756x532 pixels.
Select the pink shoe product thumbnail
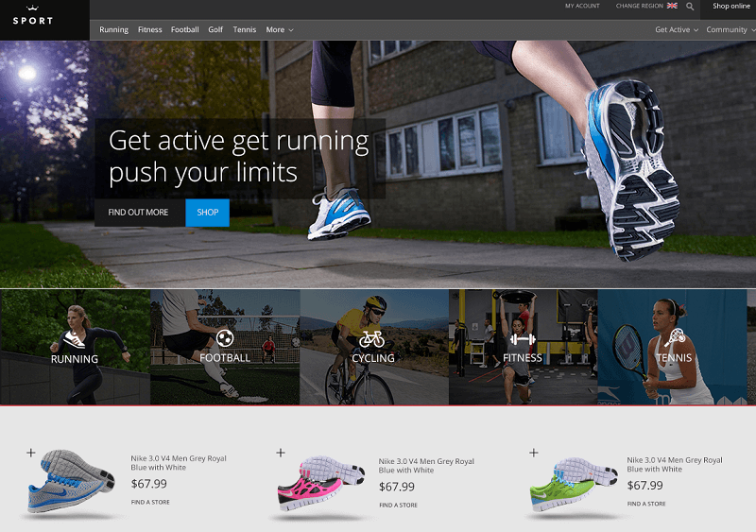coord(320,483)
